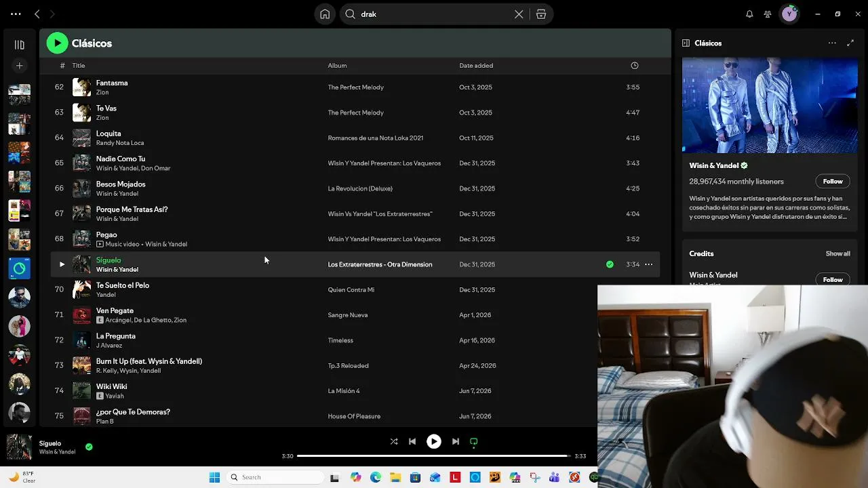Sort by duration using the clock header
Image resolution: width=868 pixels, height=488 pixels.
(x=635, y=66)
